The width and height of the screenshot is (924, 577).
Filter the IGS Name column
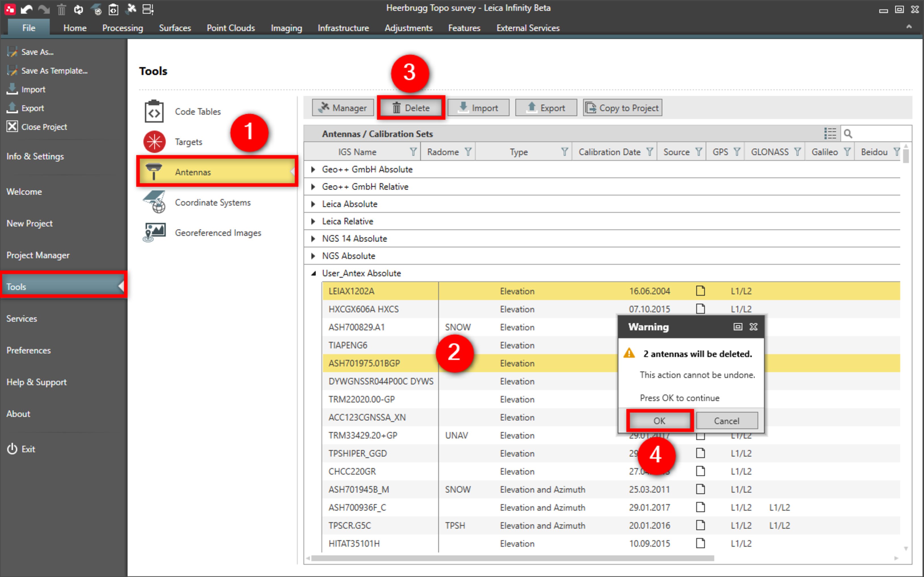point(413,152)
